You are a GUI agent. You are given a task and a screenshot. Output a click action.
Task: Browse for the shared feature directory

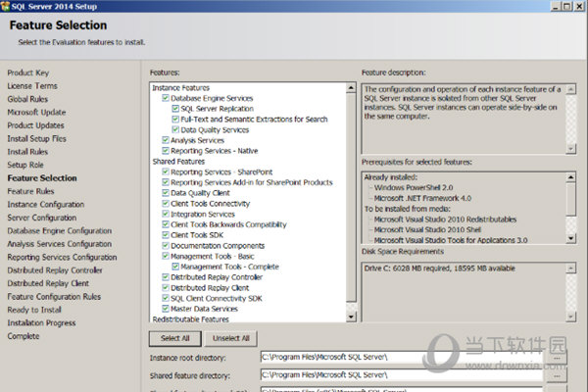tap(557, 376)
